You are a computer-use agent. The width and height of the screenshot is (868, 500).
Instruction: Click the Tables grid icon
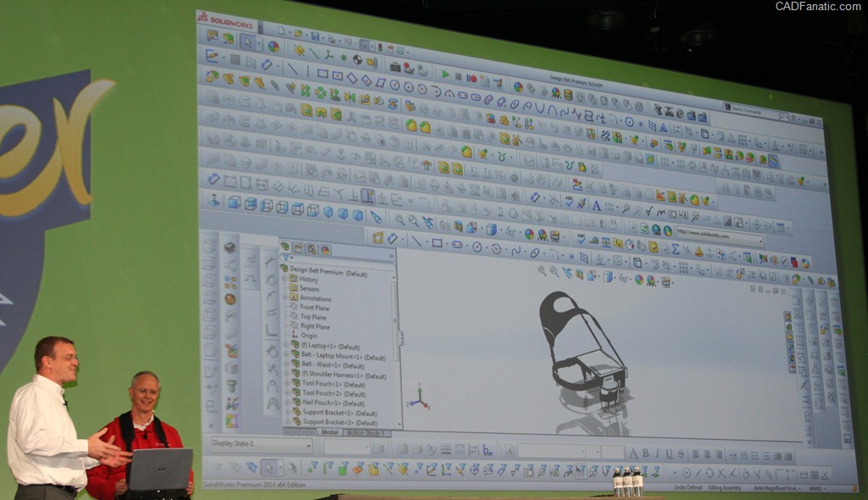coord(780,227)
